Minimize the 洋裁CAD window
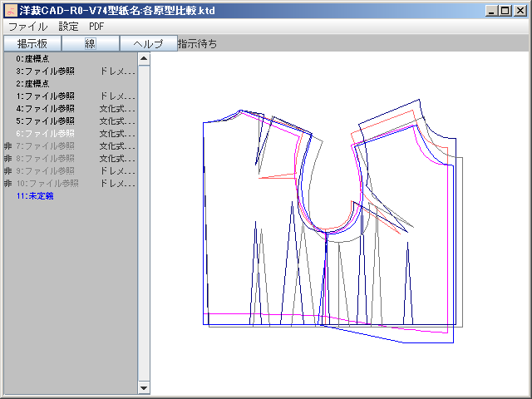This screenshot has height=399, width=532. (x=491, y=11)
